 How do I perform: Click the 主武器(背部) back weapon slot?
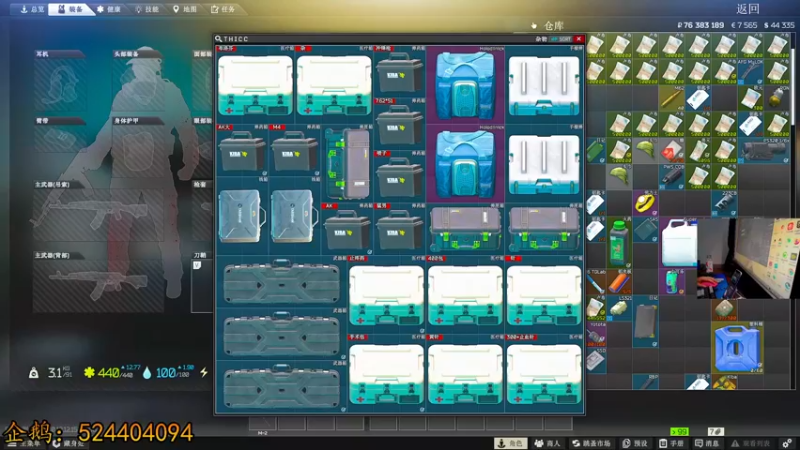(x=98, y=282)
